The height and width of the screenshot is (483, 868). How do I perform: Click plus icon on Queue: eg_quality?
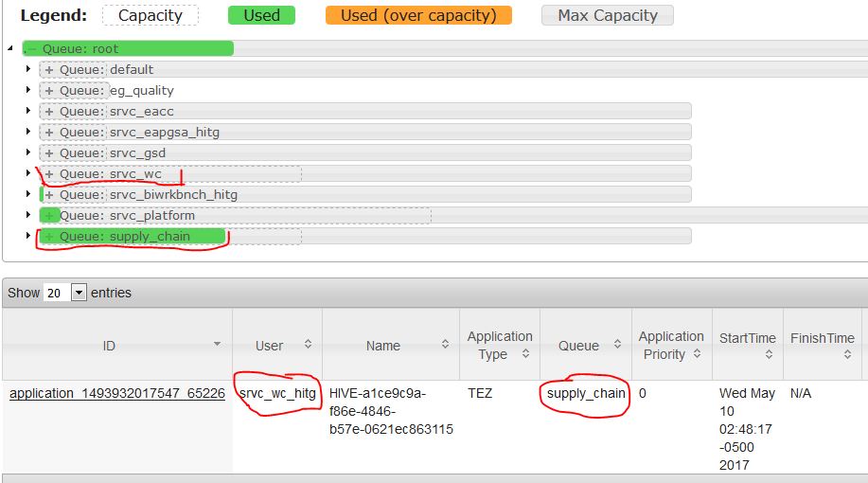pos(49,91)
